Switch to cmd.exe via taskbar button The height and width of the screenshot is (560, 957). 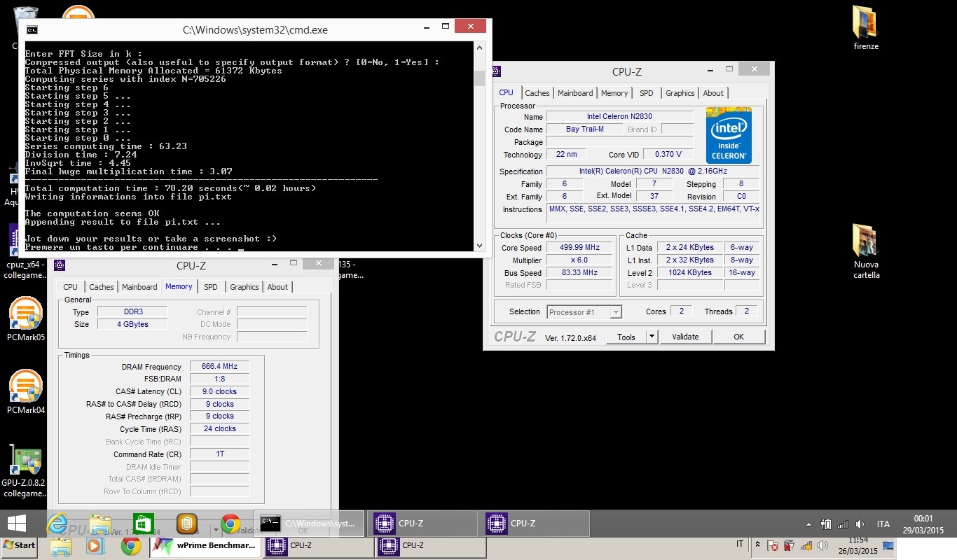coord(309,524)
